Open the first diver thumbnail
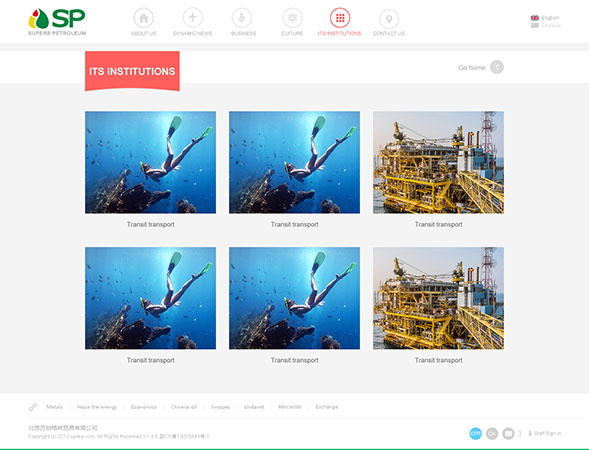This screenshot has height=450, width=589. 150,162
